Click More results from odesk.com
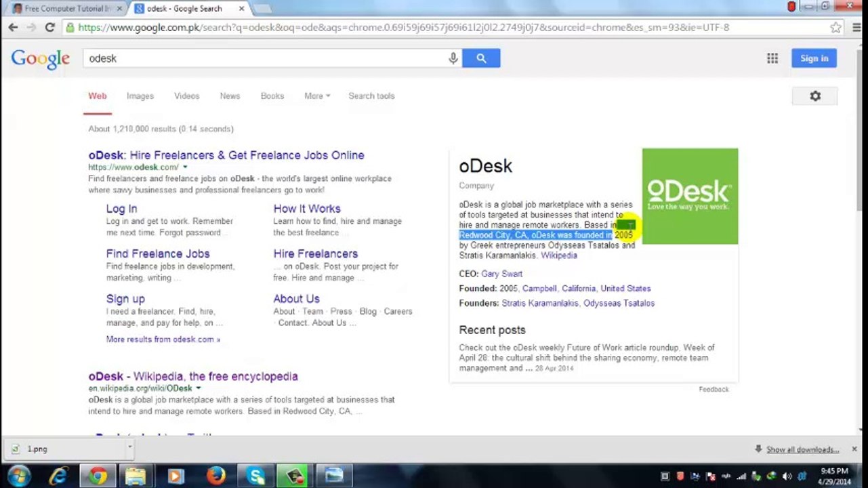 click(163, 340)
